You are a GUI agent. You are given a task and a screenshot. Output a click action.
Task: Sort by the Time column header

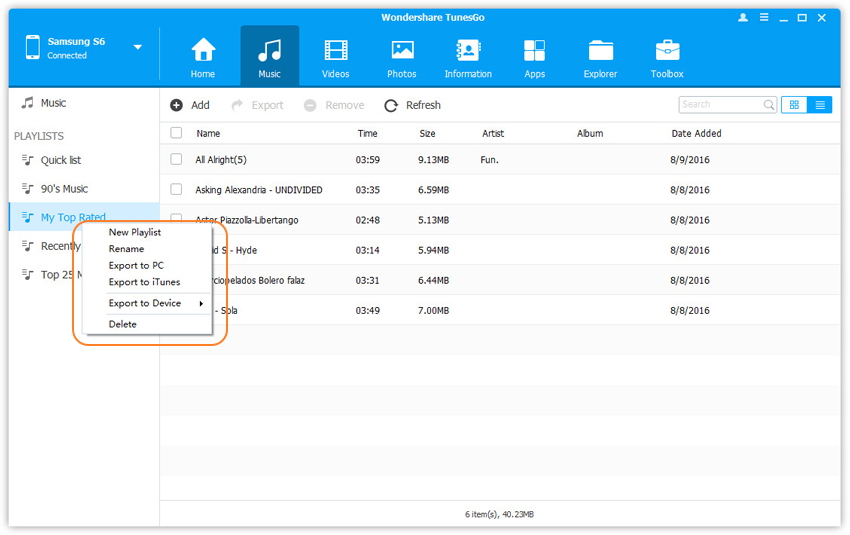coord(367,133)
